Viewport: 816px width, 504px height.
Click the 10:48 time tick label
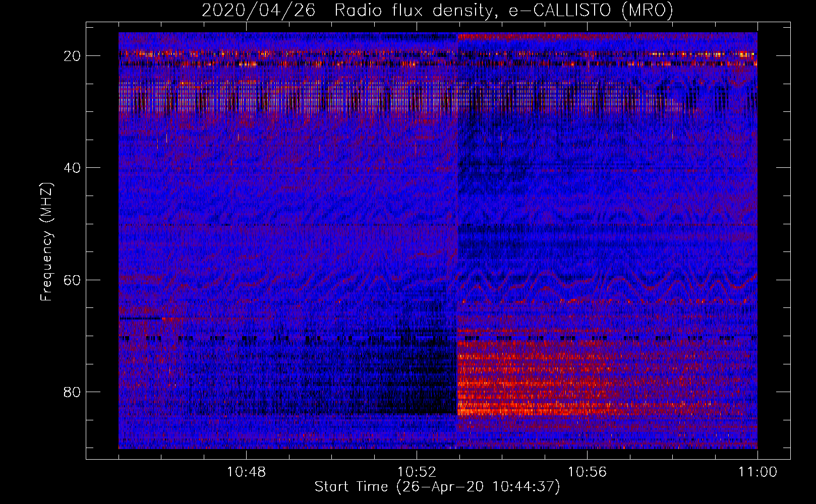click(x=246, y=472)
